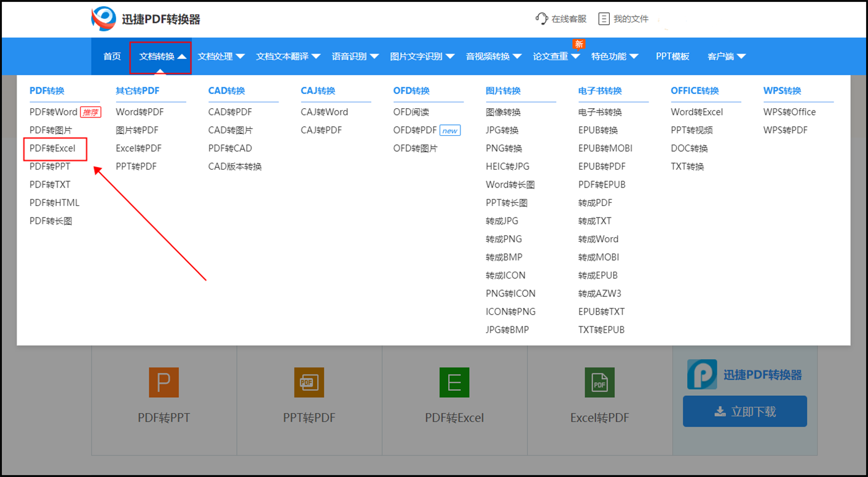Click the Excel转PDF tile icon
The height and width of the screenshot is (477, 868).
coord(599,382)
